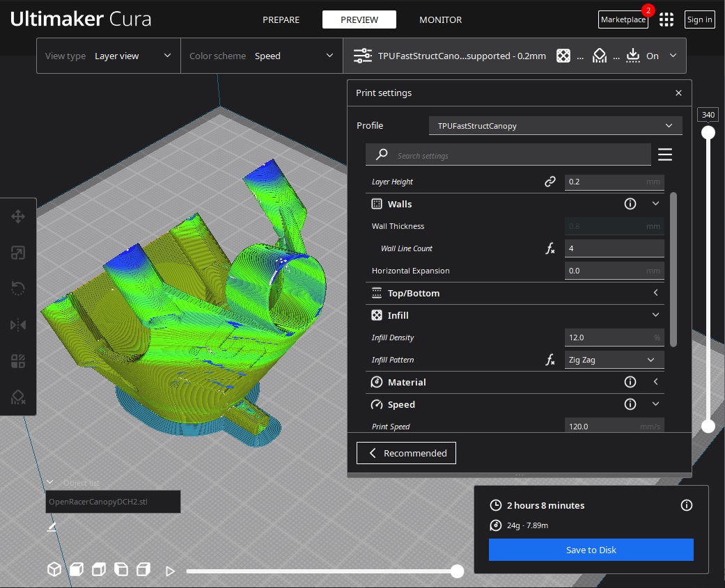
Task: Click the Wall Line Count function icon
Action: click(550, 248)
